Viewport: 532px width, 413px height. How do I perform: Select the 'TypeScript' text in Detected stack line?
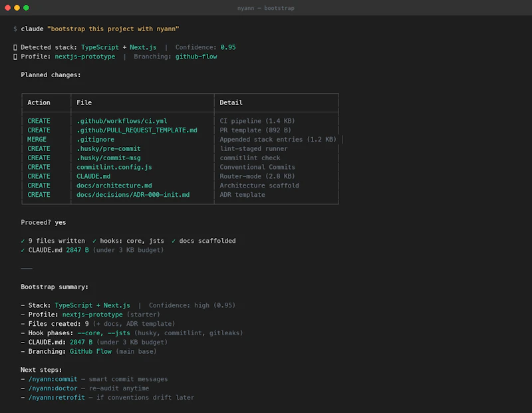tap(100, 47)
